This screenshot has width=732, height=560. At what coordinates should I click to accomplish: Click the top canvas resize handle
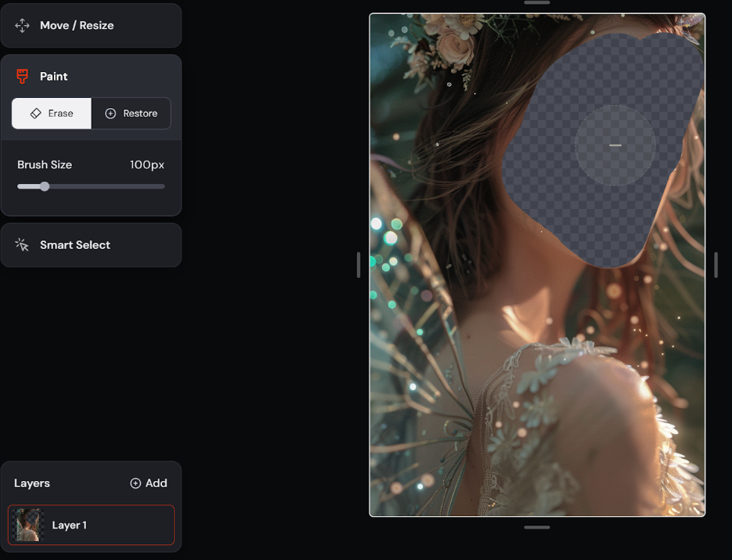(537, 3)
